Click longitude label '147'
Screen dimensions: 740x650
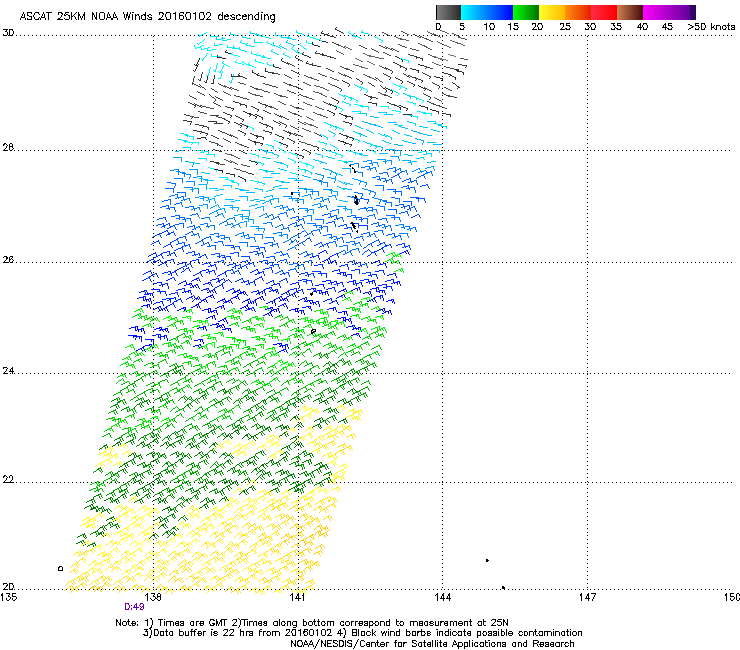[587, 597]
